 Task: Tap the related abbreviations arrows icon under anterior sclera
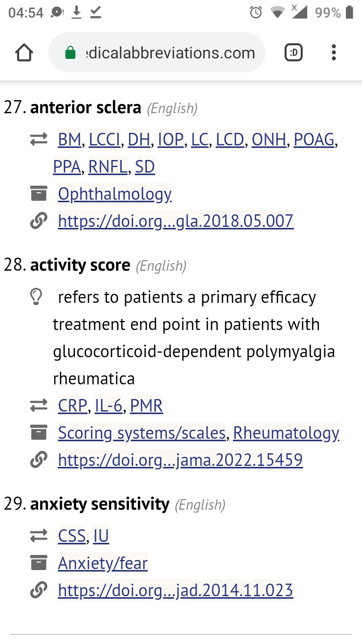pyautogui.click(x=39, y=139)
